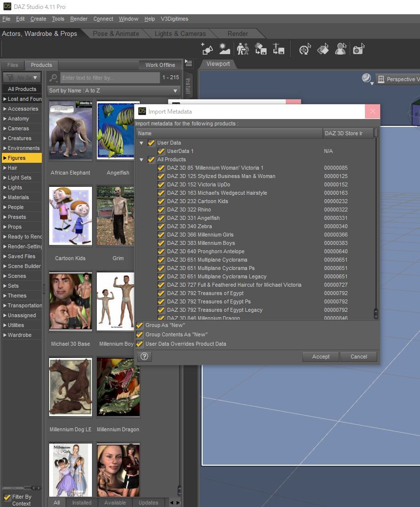
Task: Click the environment landscape toolbar icon
Action: click(x=224, y=49)
